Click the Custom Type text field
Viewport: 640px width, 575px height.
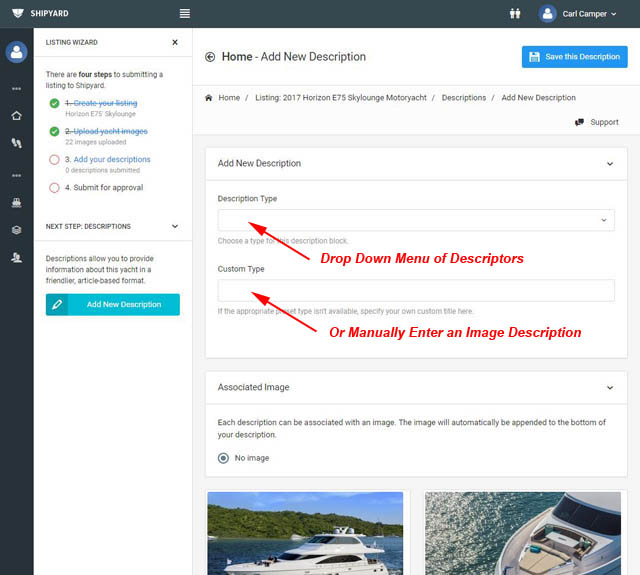click(x=415, y=291)
